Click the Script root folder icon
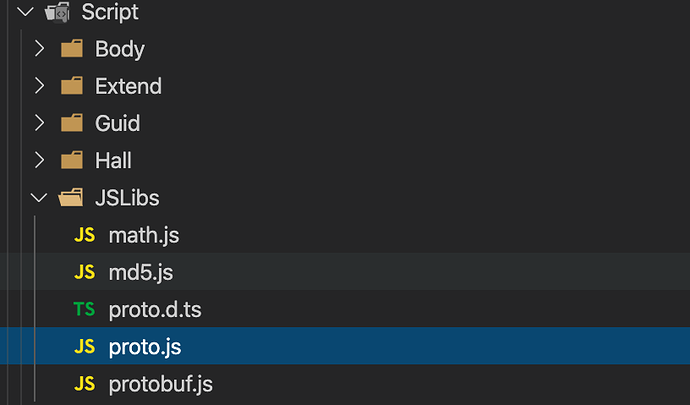The height and width of the screenshot is (405, 690). coord(57,13)
